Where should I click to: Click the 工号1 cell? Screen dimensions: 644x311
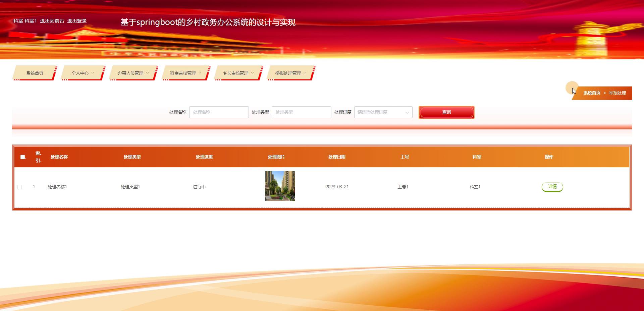[x=403, y=187]
